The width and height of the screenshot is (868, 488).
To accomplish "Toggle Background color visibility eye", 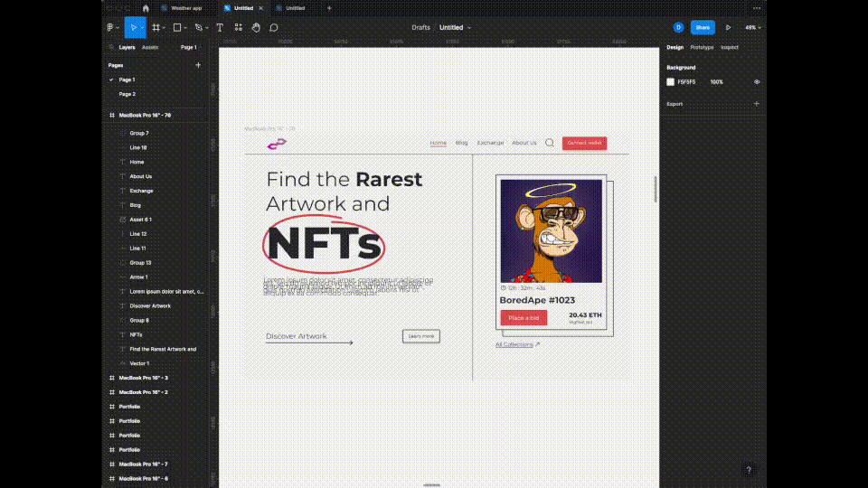I will [x=757, y=81].
